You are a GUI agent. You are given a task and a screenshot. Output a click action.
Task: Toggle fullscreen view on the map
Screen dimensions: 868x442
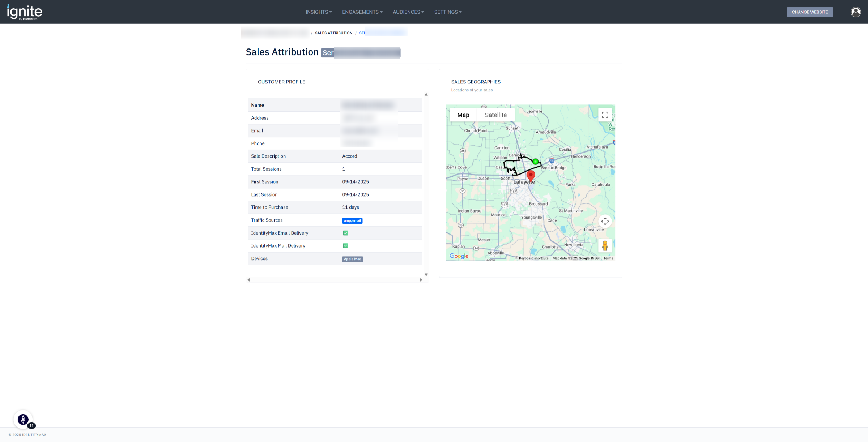[605, 115]
